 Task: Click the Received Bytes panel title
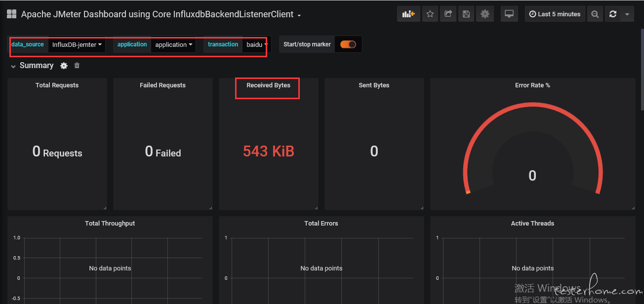point(268,85)
